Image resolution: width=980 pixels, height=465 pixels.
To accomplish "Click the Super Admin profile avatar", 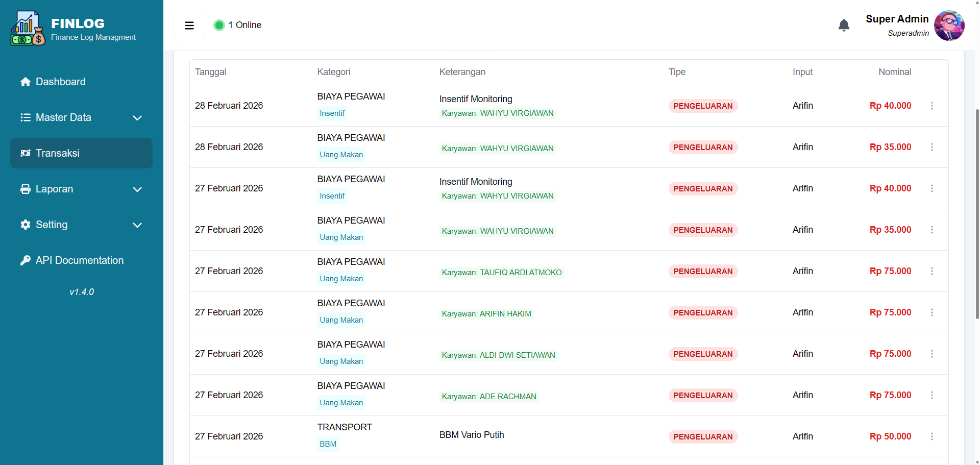I will point(949,26).
